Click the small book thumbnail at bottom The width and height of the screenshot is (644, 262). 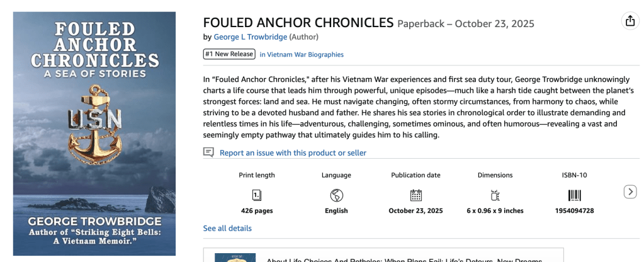pos(235,258)
